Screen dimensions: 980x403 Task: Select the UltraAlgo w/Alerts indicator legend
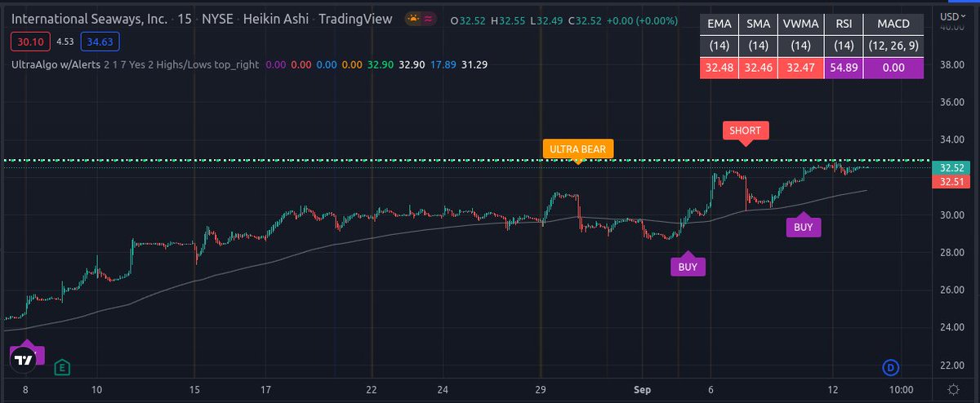[x=56, y=64]
